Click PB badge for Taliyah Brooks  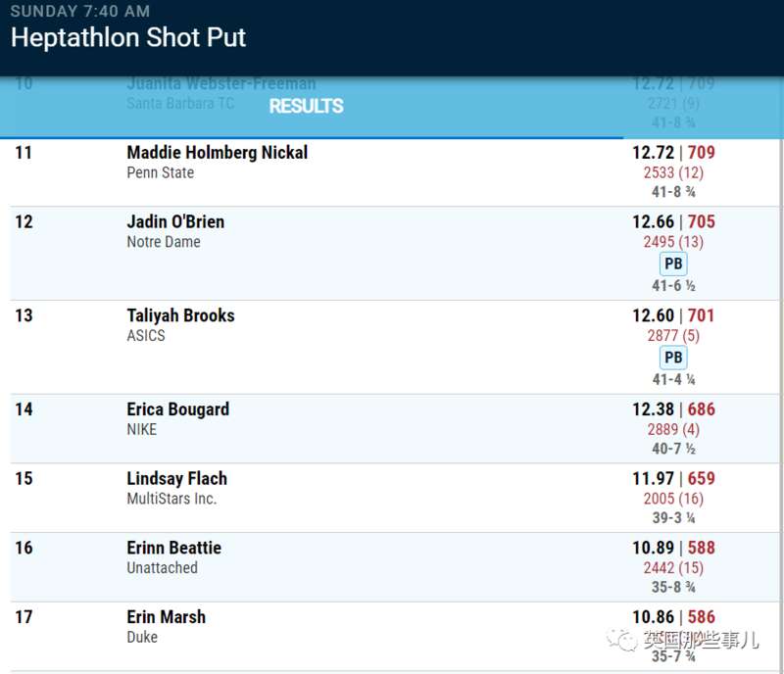click(673, 358)
